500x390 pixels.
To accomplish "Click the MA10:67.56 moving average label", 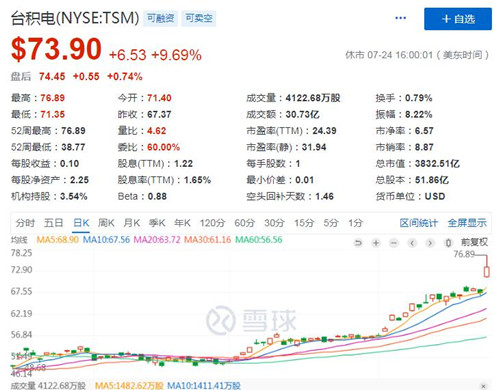I will (106, 240).
